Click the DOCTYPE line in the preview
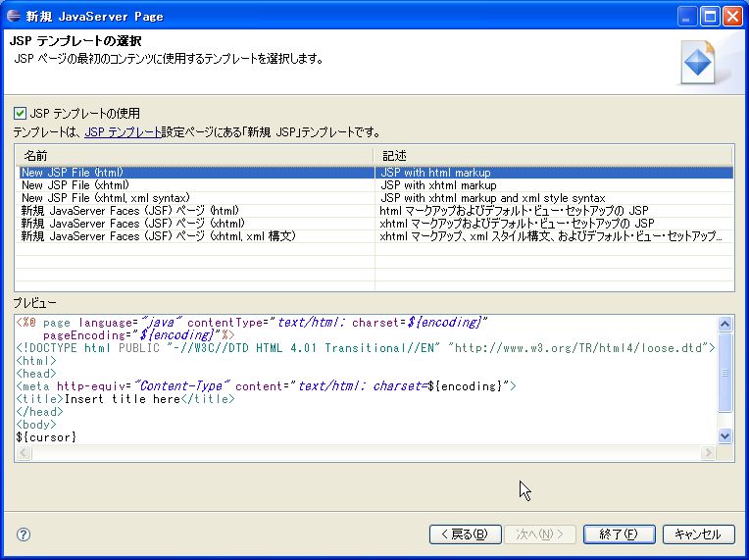The height and width of the screenshot is (560, 749). (366, 348)
